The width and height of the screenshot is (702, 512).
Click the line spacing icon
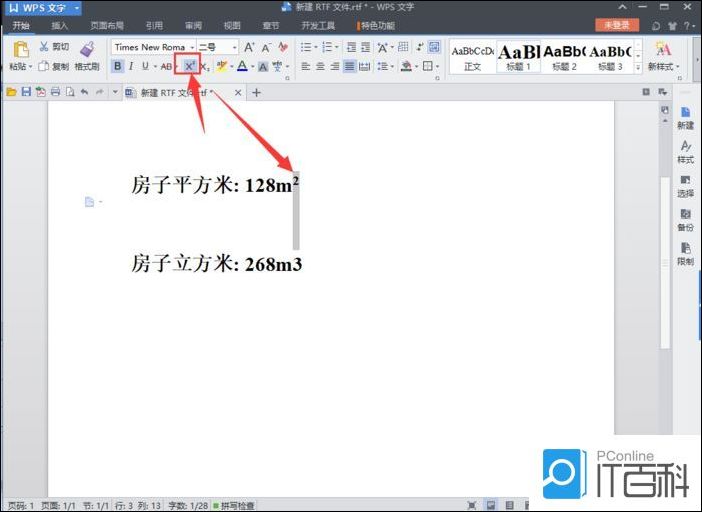click(x=382, y=66)
